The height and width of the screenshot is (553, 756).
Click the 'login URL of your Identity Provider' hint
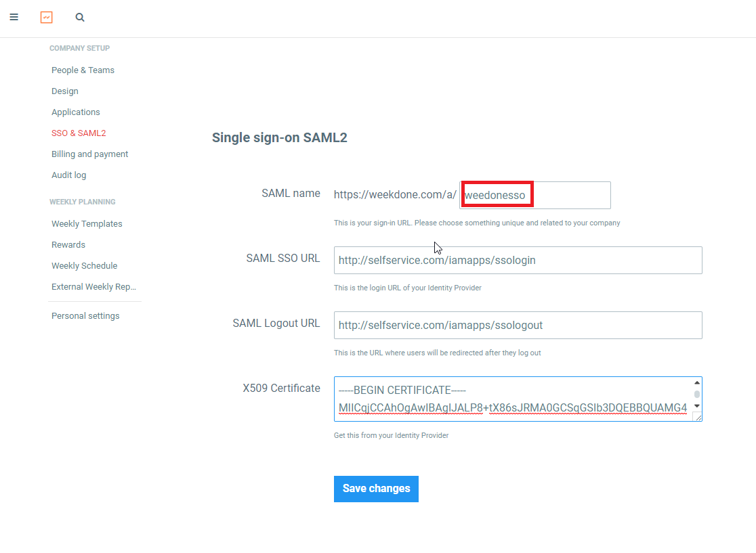point(407,288)
